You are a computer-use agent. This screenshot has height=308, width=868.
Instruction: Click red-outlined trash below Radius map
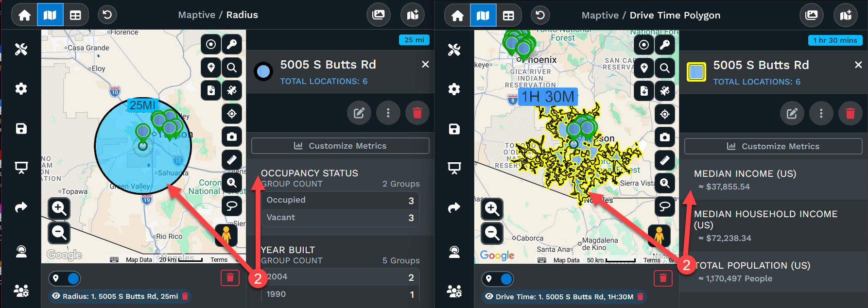[x=230, y=278]
